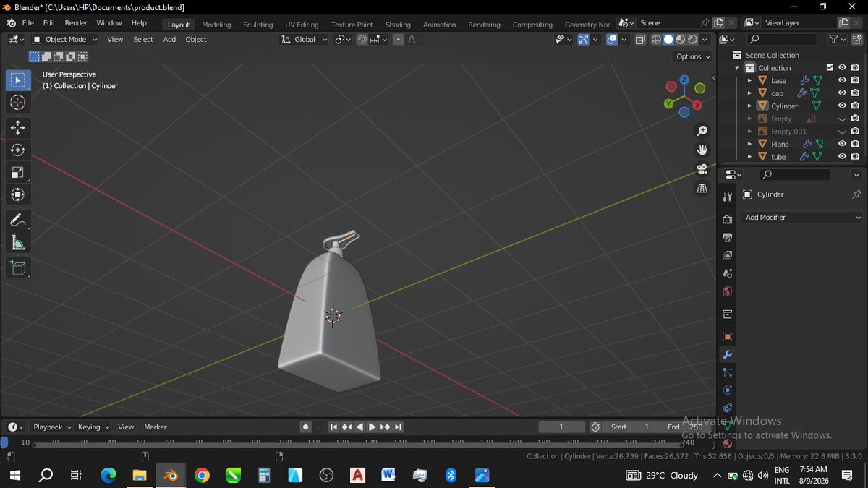Open the Output properties printer tab
868x488 pixels.
tap(728, 237)
